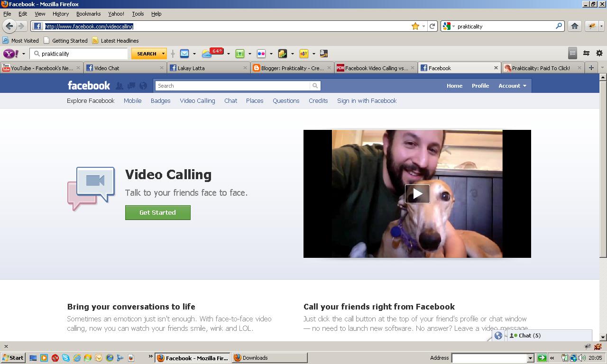Open Facebook friend requests icon

tap(120, 86)
